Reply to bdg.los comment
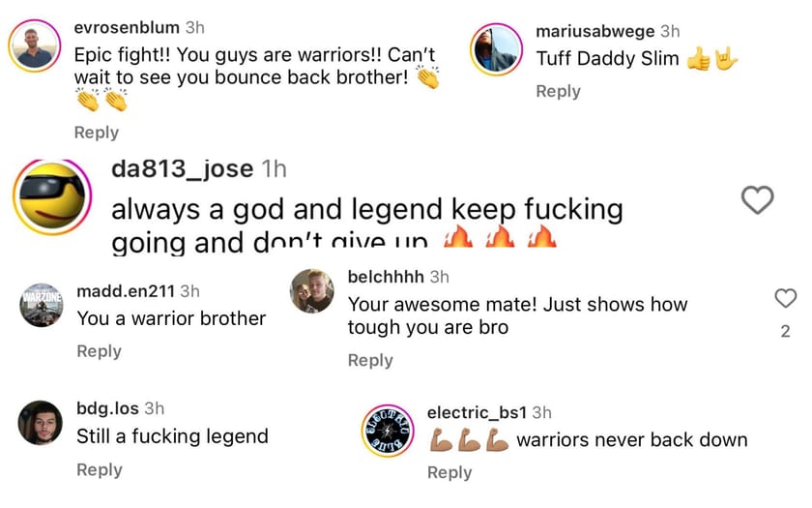This screenshot has width=812, height=508. (100, 470)
